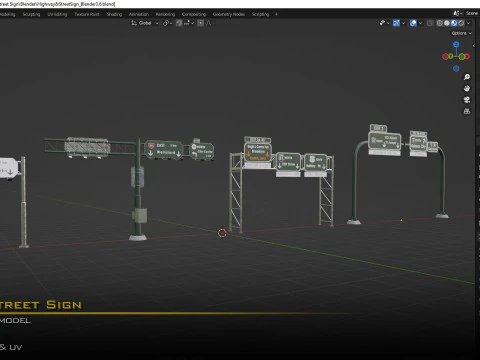This screenshot has height=360, width=480.
Task: Select the lattice-truss gantry sign model
Action: pyautogui.click(x=282, y=184)
